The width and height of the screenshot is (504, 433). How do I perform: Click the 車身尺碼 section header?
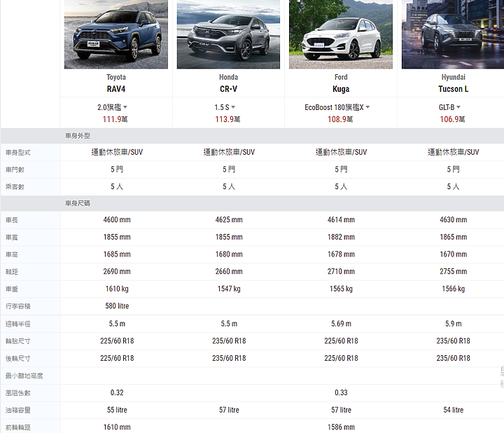pos(78,203)
